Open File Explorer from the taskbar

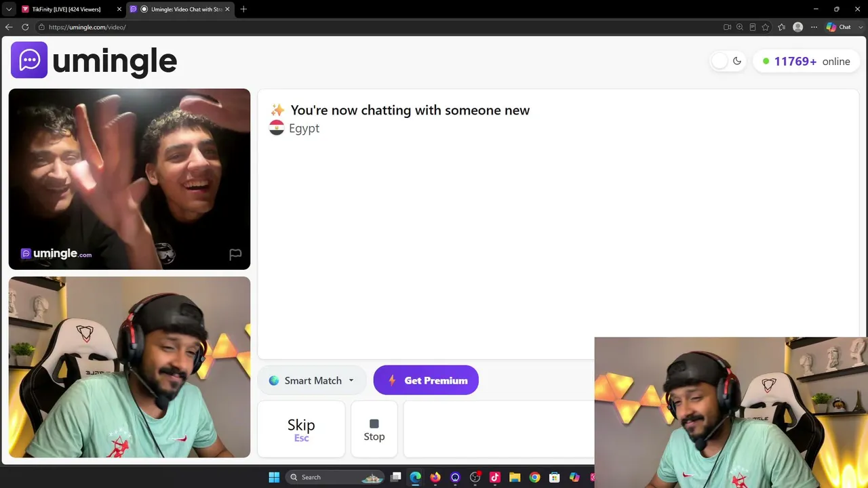pos(515,477)
